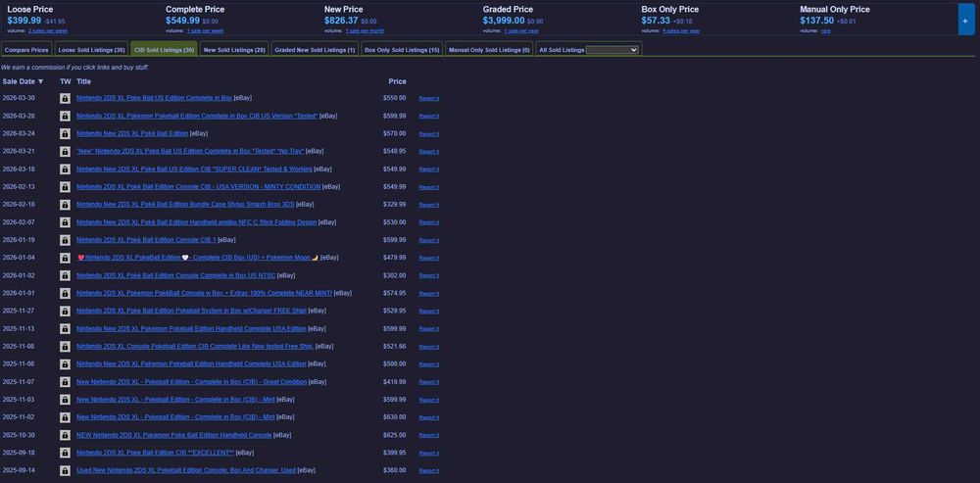Click the lock icon in the 2025-11-03 row
Viewport: 980px width, 483px height.
coord(65,400)
